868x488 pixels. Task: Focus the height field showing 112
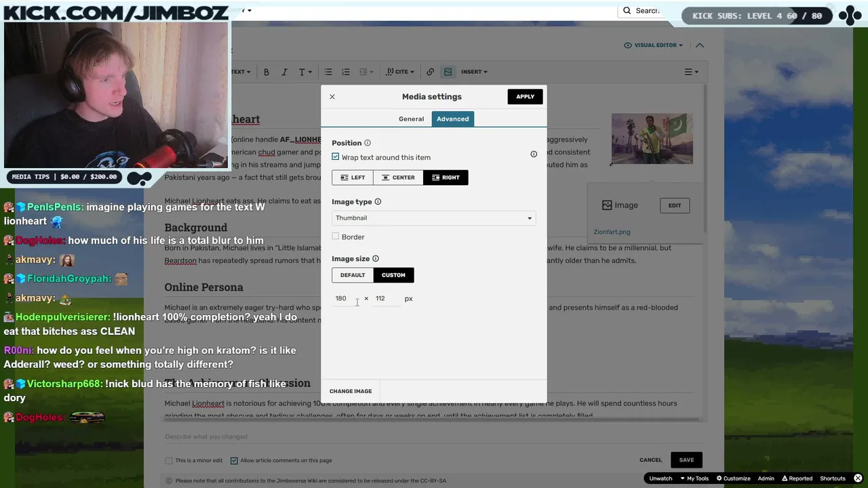coord(385,298)
